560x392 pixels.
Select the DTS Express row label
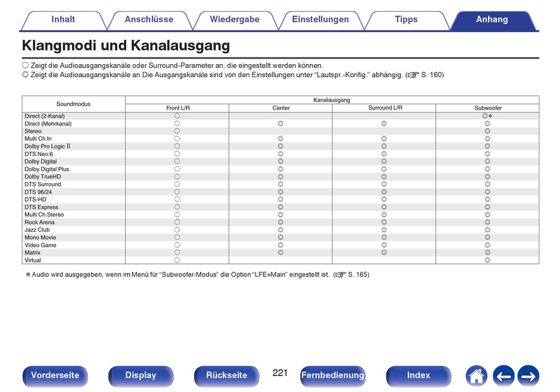(41, 207)
